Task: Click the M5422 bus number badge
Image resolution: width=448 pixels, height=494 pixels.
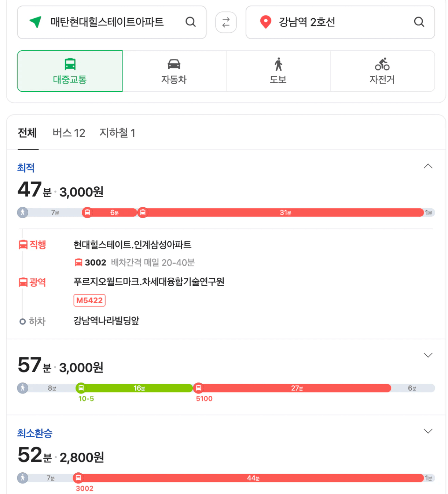Action: (89, 300)
